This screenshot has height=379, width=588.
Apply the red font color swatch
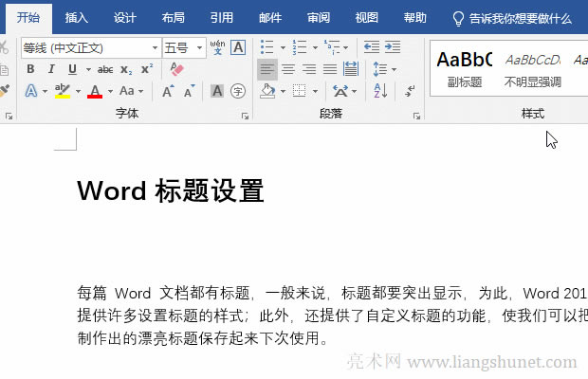[x=95, y=92]
